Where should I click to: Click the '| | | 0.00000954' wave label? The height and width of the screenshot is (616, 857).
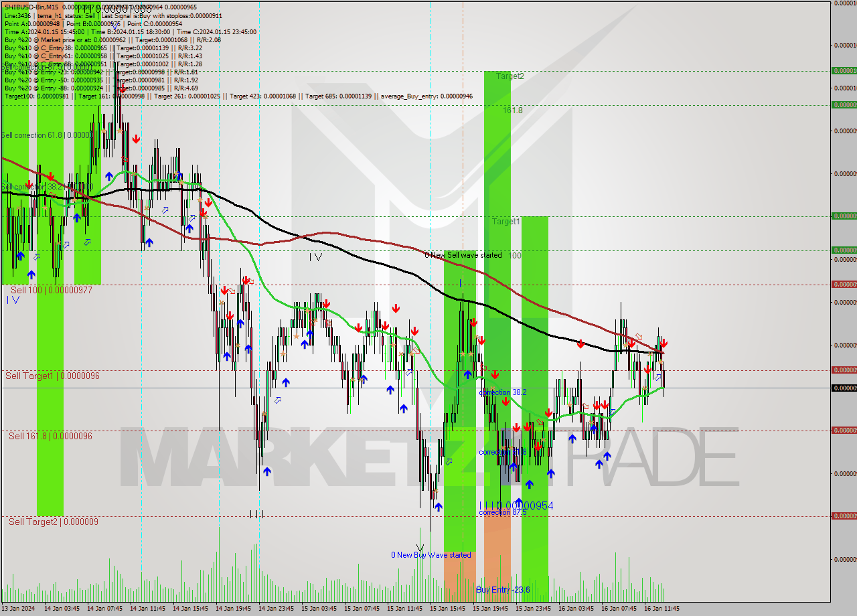516,506
